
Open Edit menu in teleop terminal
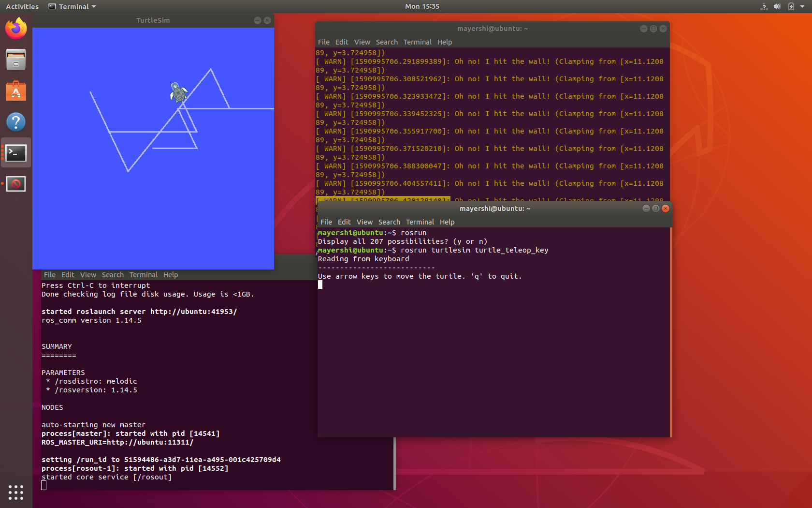pyautogui.click(x=344, y=222)
